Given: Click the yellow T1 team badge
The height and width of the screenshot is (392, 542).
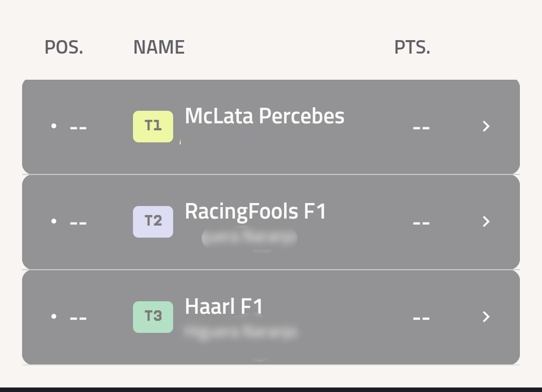Looking at the screenshot, I should click(x=153, y=126).
